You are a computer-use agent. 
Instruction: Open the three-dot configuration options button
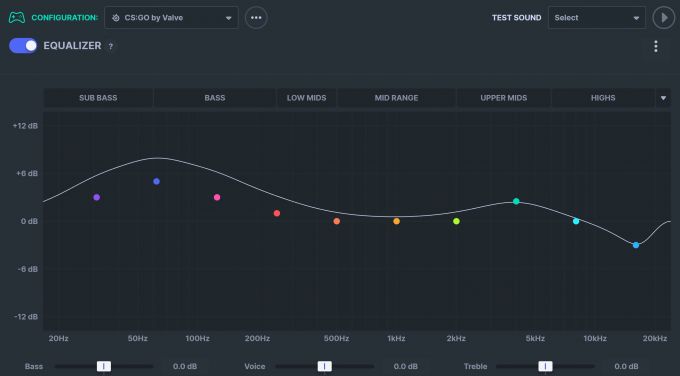coord(256,18)
